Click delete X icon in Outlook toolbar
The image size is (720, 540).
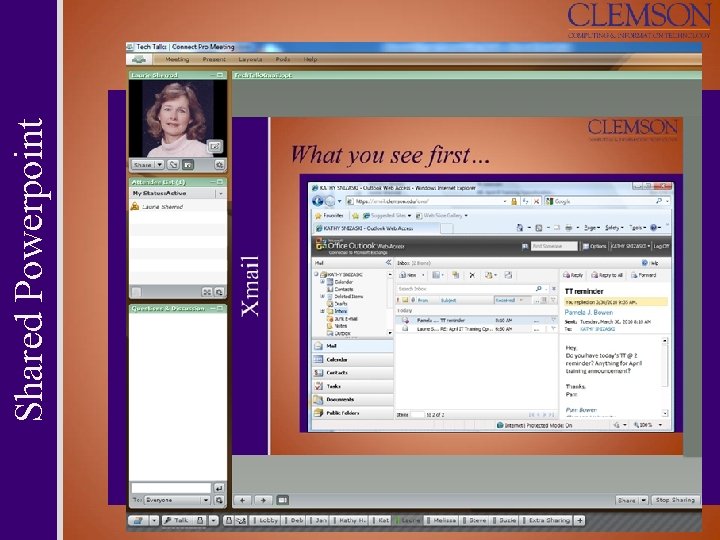click(x=472, y=275)
